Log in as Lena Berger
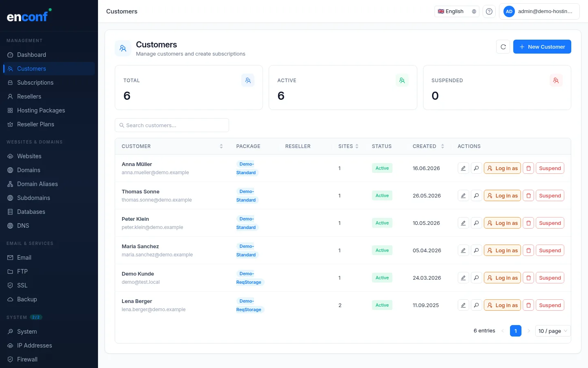The width and height of the screenshot is (588, 368). point(502,305)
